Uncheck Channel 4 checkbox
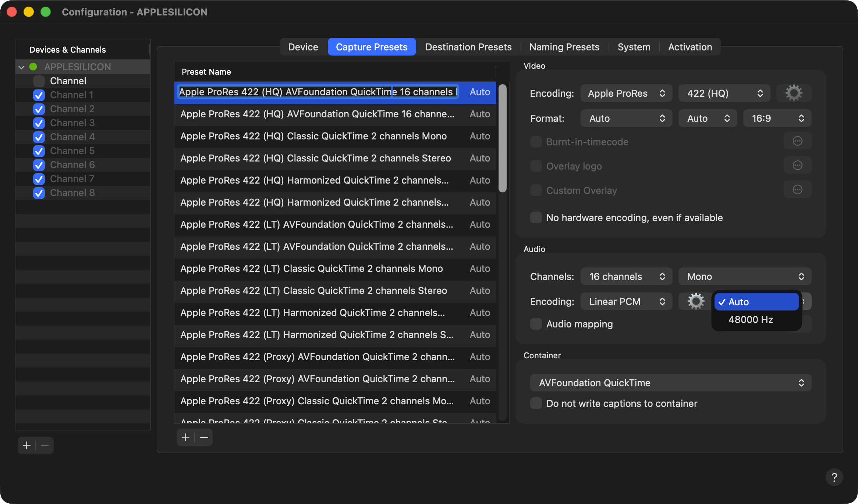858x504 pixels. [39, 137]
